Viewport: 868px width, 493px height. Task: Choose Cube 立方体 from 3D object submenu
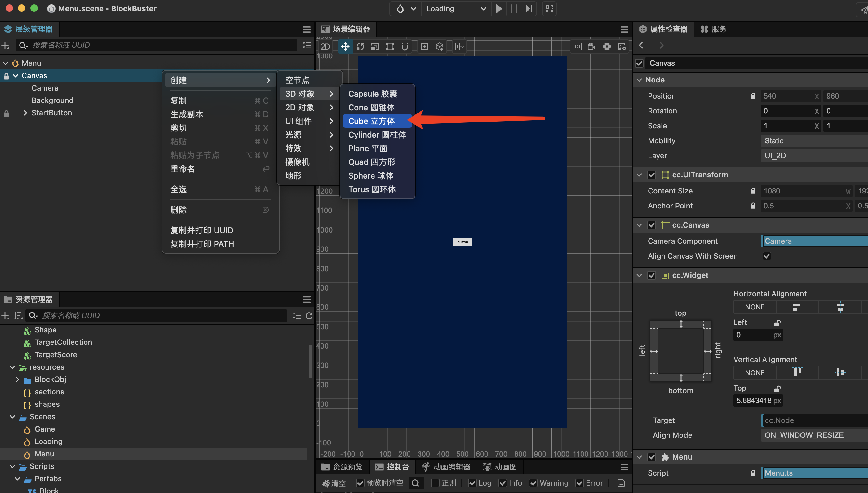pyautogui.click(x=371, y=121)
